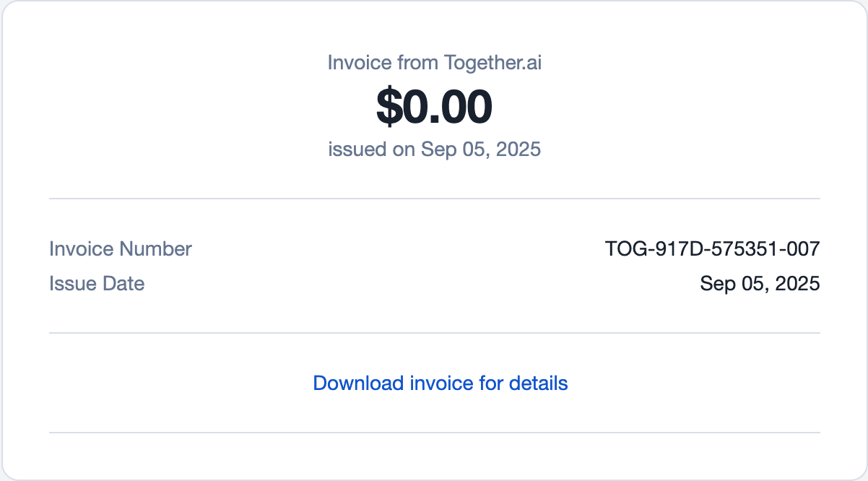Select invoice number TOG-917D-575351-007
This screenshot has height=481, width=868.
(x=712, y=249)
